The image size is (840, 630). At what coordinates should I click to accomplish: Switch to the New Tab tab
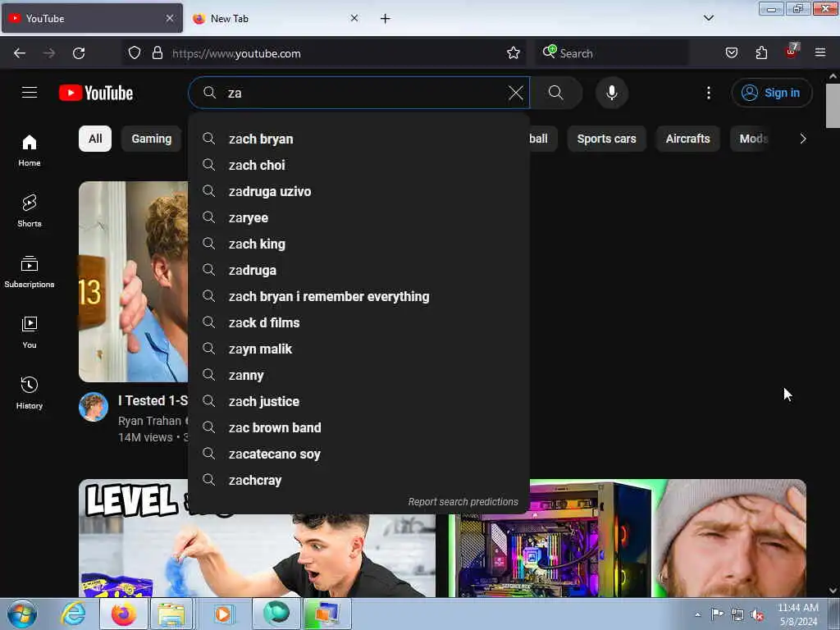pyautogui.click(x=275, y=19)
